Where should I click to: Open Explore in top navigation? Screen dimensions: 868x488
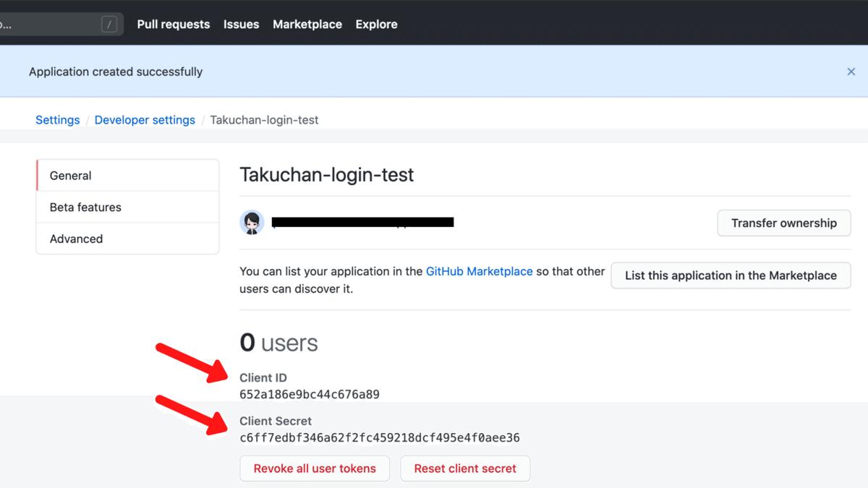pos(376,24)
